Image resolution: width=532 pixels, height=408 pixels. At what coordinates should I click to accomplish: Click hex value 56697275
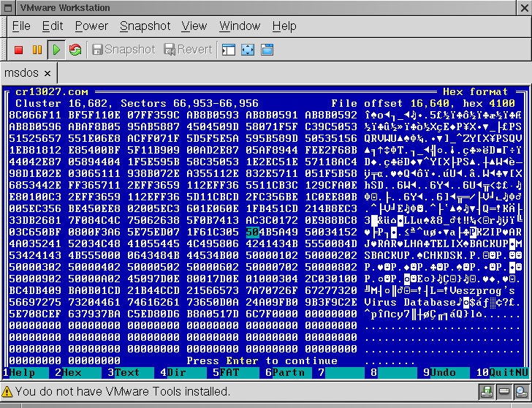tap(35, 303)
